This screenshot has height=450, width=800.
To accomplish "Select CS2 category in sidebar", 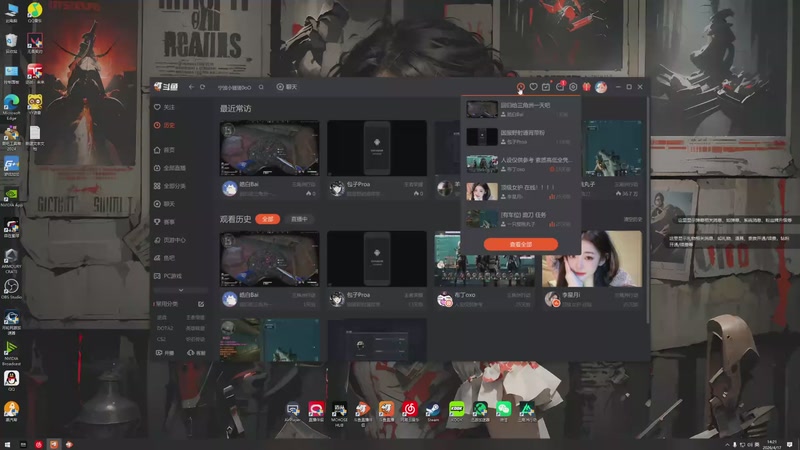I will coord(161,339).
